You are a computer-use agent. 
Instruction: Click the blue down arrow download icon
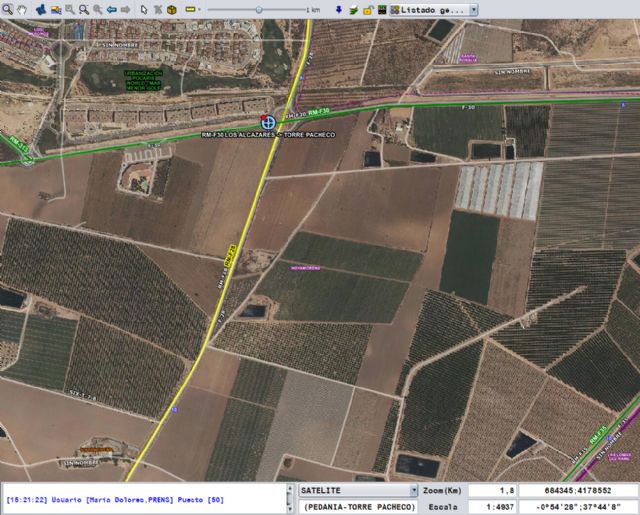pos(339,9)
